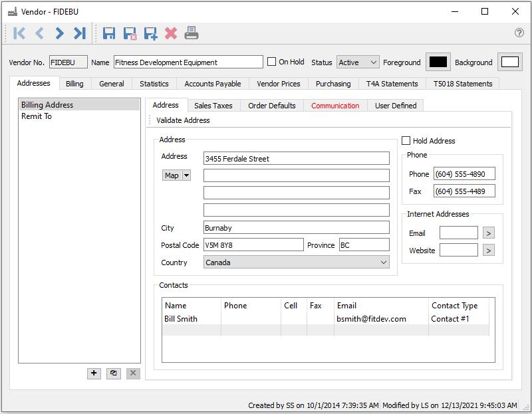
Task: Open the Sales Taxes sub-tab
Action: [213, 106]
